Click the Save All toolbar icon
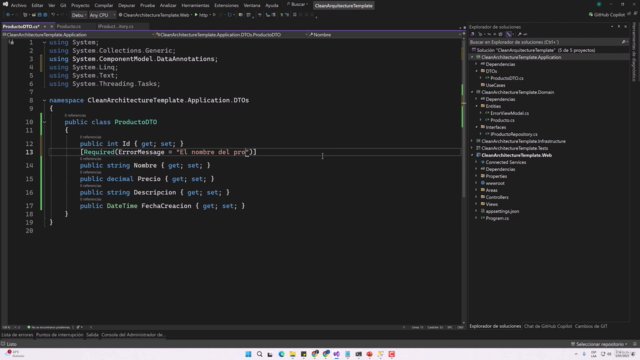640x360 pixels. click(45, 15)
